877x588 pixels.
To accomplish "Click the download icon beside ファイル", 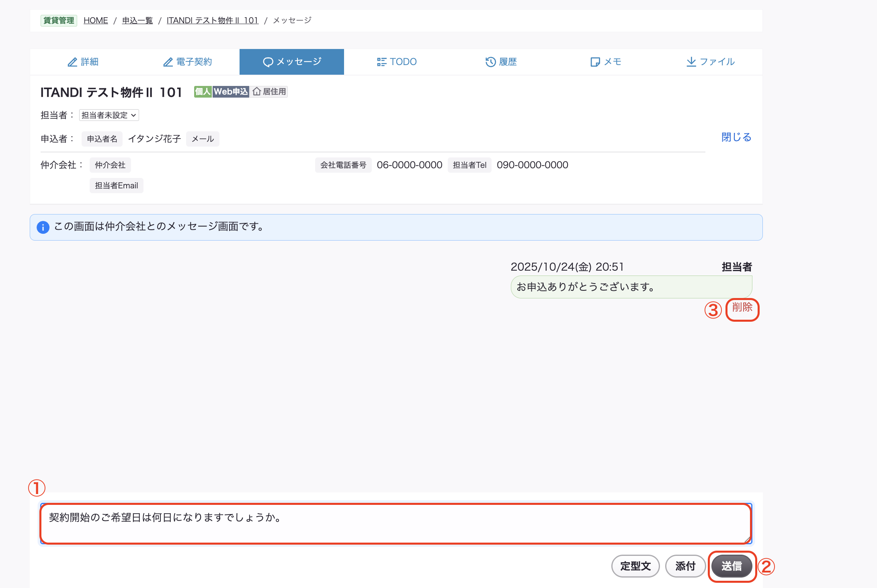I will [x=691, y=62].
